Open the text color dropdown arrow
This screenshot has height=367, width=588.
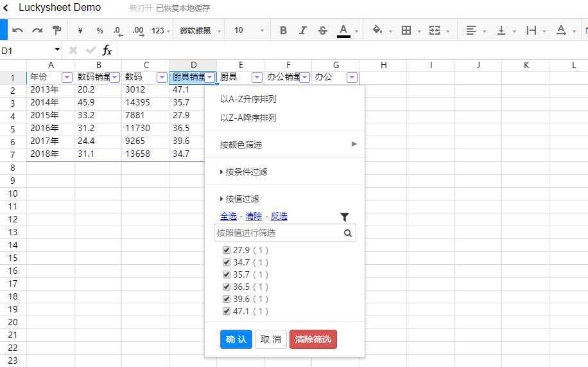point(357,31)
